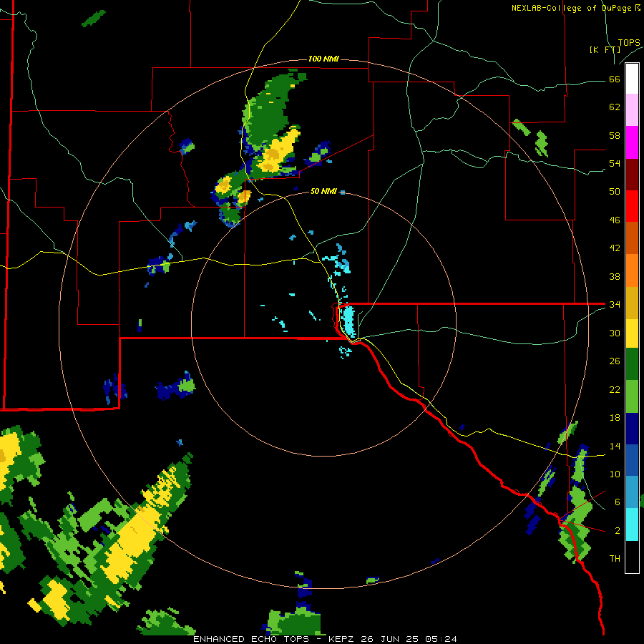The height and width of the screenshot is (644, 644).
Task: Click the 26 value on the legend
Action: [615, 361]
